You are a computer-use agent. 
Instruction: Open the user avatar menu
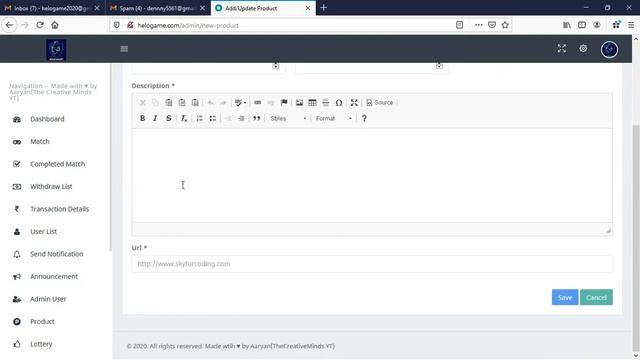click(609, 49)
